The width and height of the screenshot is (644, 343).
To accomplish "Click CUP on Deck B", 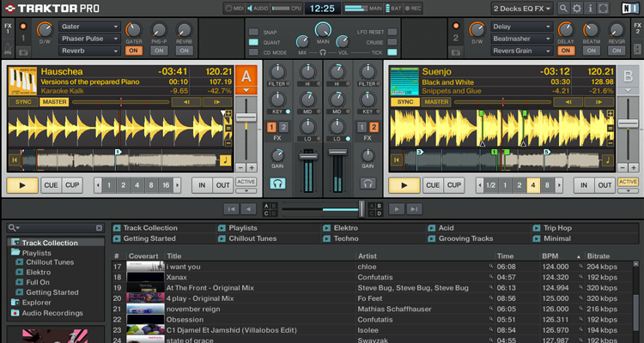I will pos(454,185).
